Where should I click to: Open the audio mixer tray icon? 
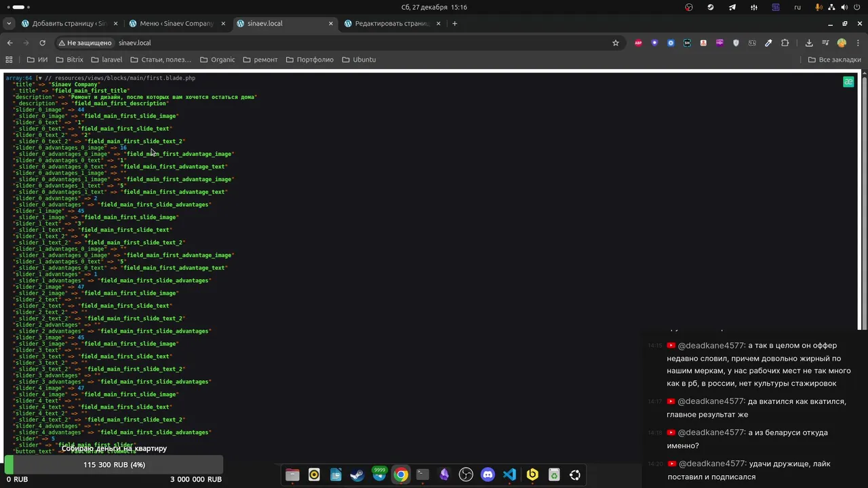click(754, 7)
